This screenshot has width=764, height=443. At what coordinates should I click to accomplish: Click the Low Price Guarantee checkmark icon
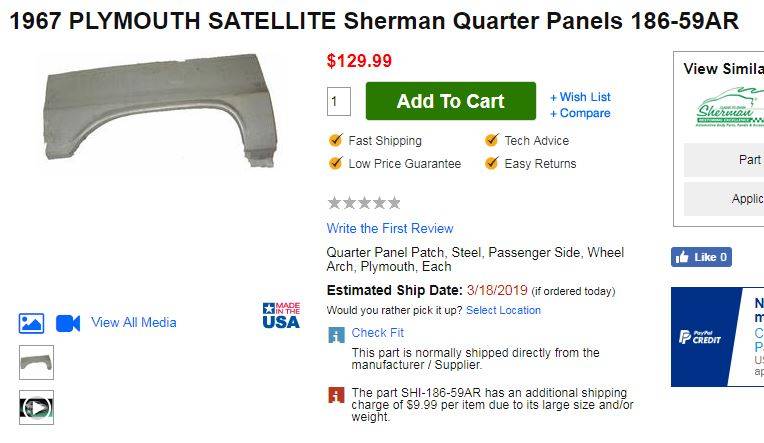(x=336, y=163)
